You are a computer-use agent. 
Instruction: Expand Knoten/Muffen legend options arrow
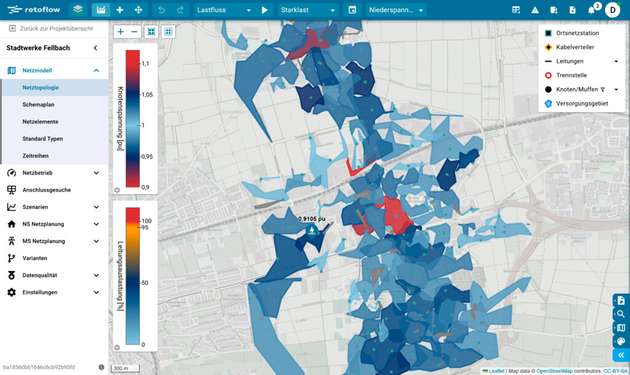(616, 90)
